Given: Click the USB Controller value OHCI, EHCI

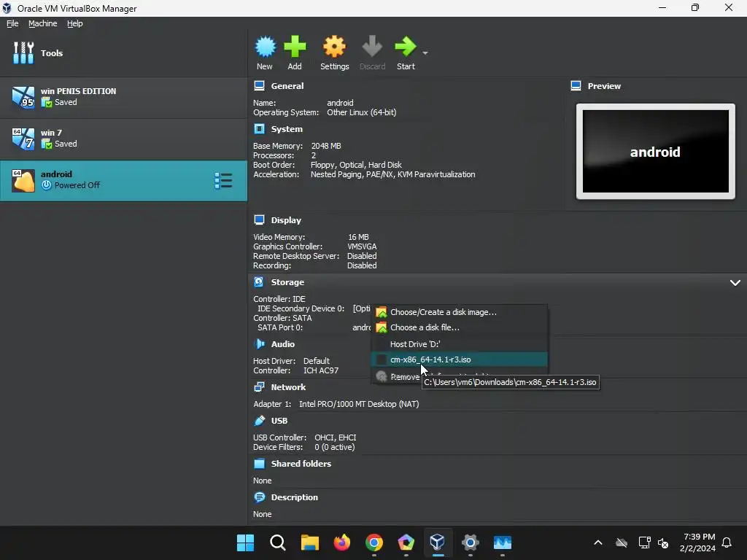Looking at the screenshot, I should [336, 437].
